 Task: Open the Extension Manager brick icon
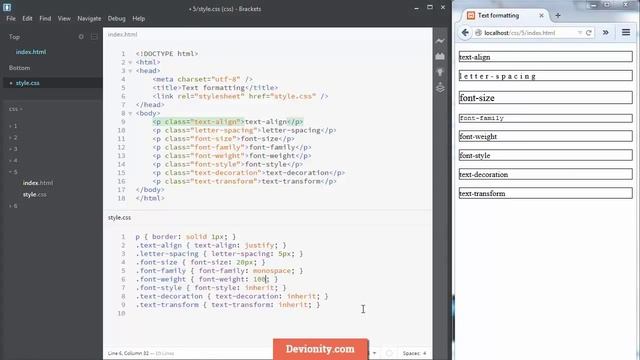click(x=440, y=56)
